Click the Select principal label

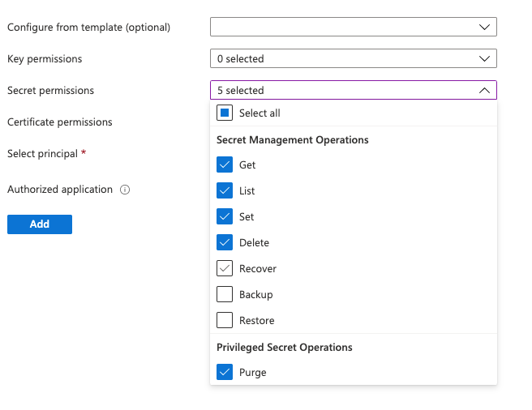42,153
